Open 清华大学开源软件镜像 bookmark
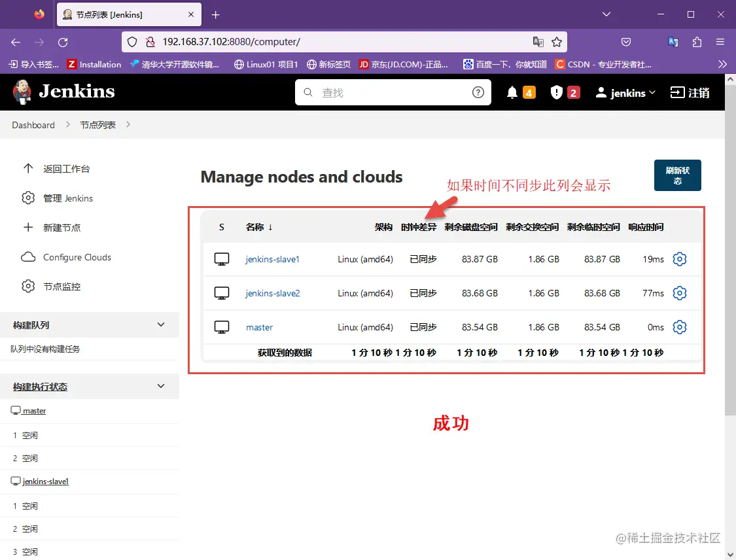This screenshot has height=560, width=736. click(175, 64)
